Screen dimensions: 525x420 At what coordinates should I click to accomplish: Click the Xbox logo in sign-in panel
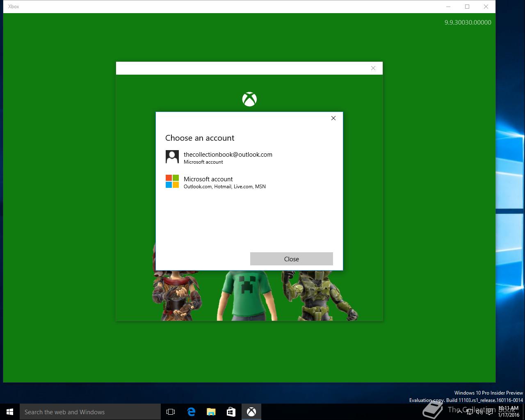[x=249, y=99]
